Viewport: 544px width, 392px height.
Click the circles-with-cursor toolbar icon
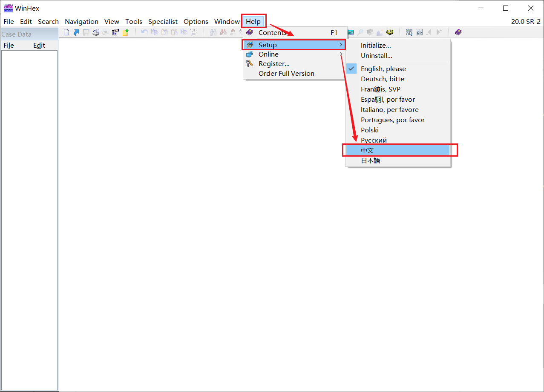(409, 32)
